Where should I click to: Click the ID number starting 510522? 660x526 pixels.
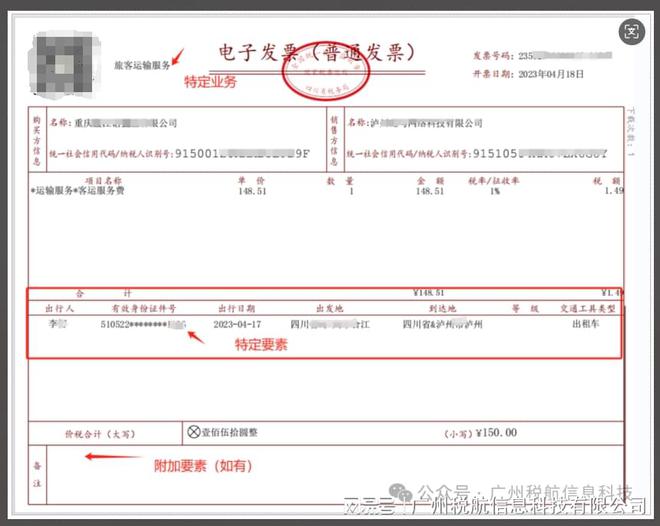tap(143, 324)
